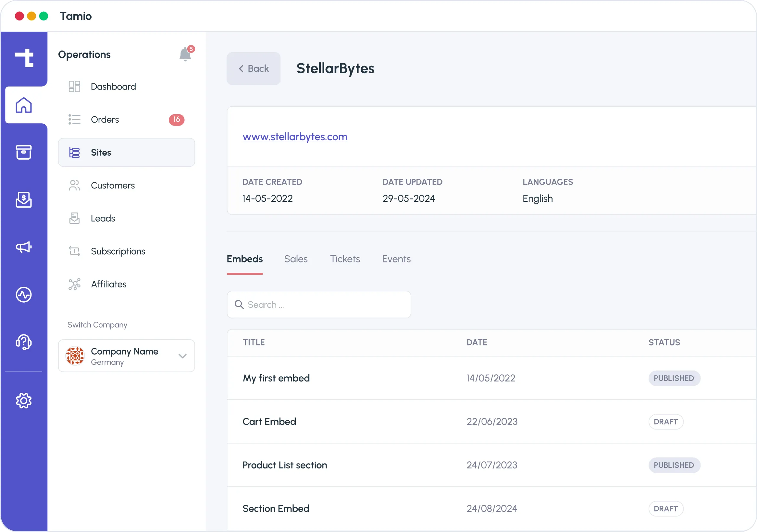Open the headset support icon

tap(24, 342)
